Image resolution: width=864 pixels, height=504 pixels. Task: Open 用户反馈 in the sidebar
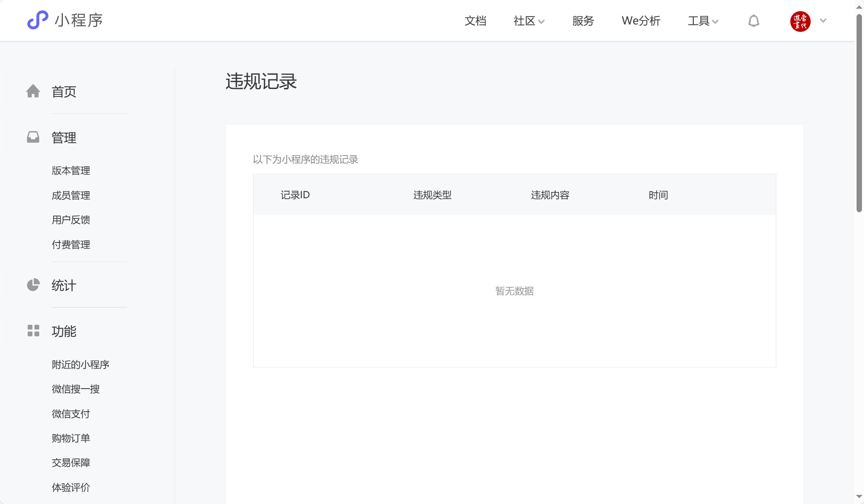point(71,220)
